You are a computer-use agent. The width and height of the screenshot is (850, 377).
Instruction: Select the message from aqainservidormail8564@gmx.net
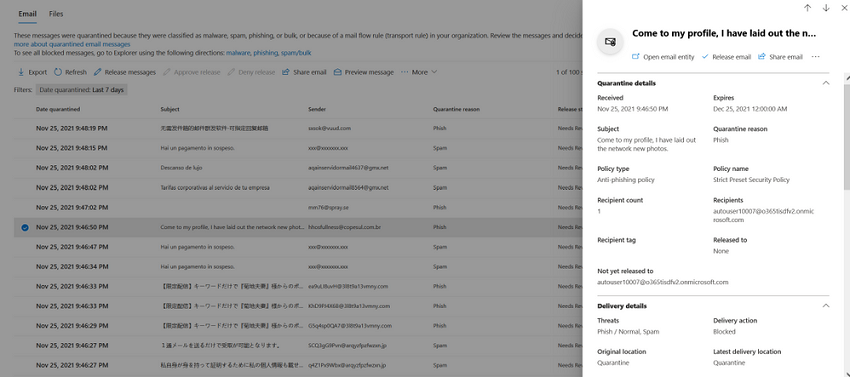[298, 188]
